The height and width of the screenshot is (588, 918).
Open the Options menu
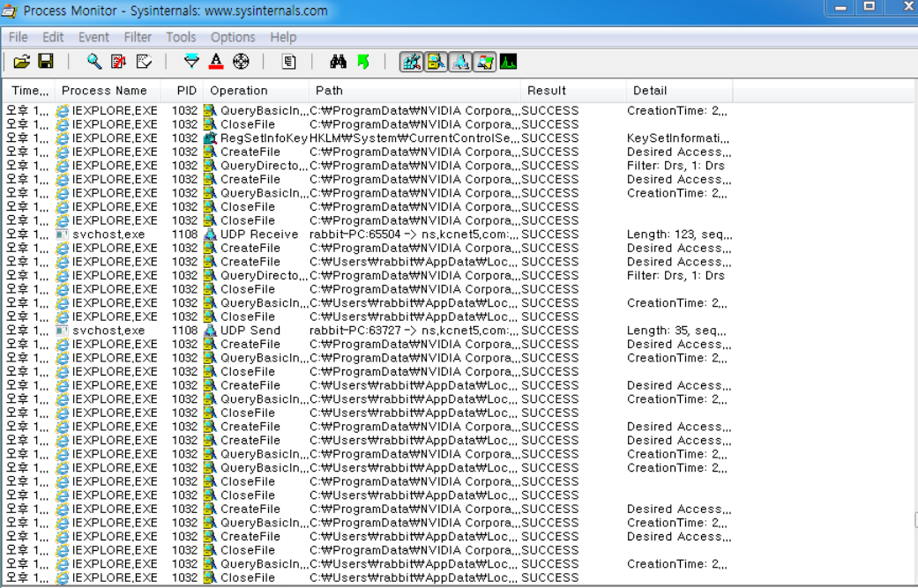tap(233, 37)
